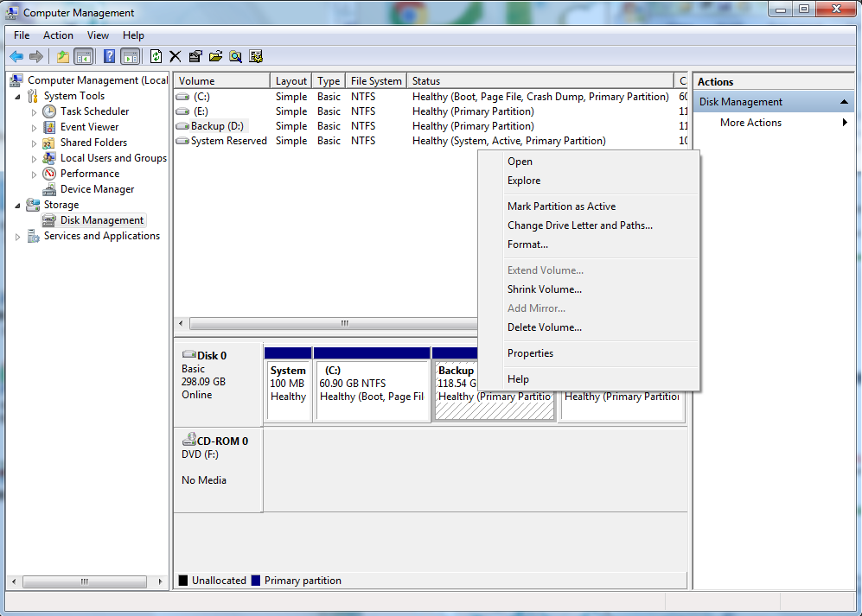Toggle Show/Hide Action Pane toolbar button
The width and height of the screenshot is (862, 616).
(130, 57)
